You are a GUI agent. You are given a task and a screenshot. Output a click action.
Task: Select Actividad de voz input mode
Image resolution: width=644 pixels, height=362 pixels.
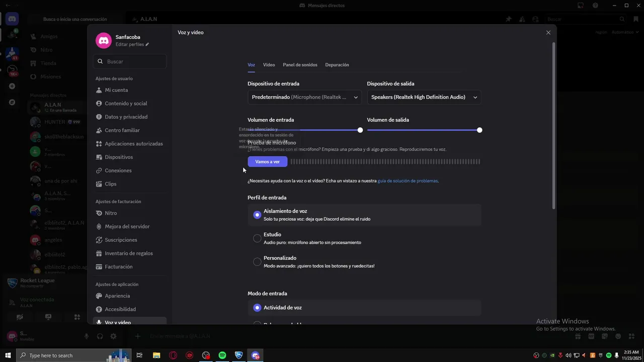click(x=364, y=308)
